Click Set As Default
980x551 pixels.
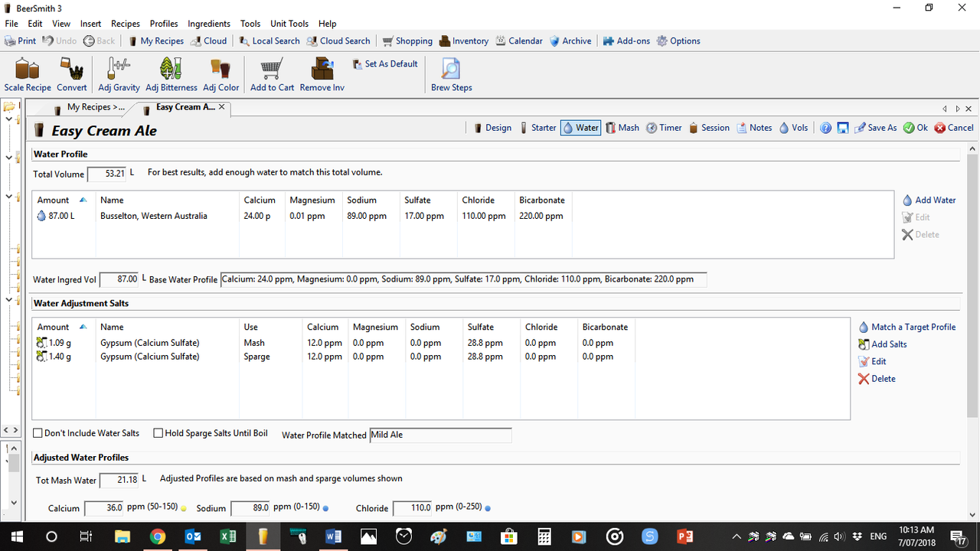[x=384, y=64]
